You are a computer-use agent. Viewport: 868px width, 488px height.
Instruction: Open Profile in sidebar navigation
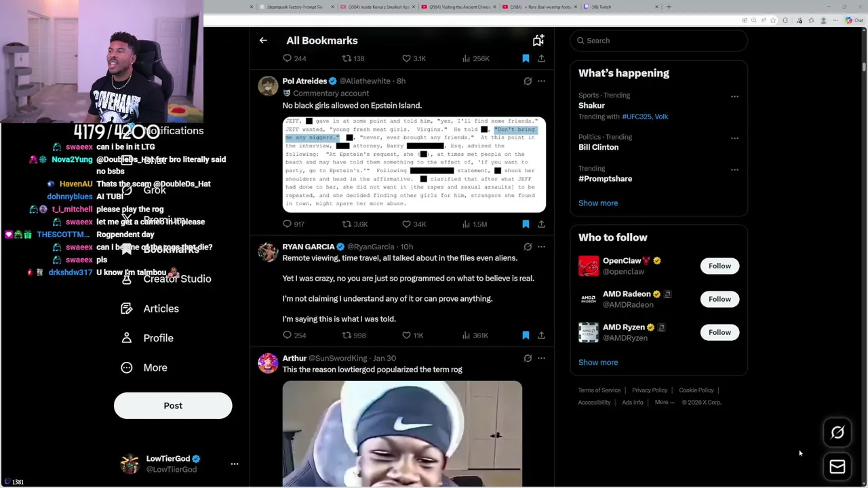147,338
